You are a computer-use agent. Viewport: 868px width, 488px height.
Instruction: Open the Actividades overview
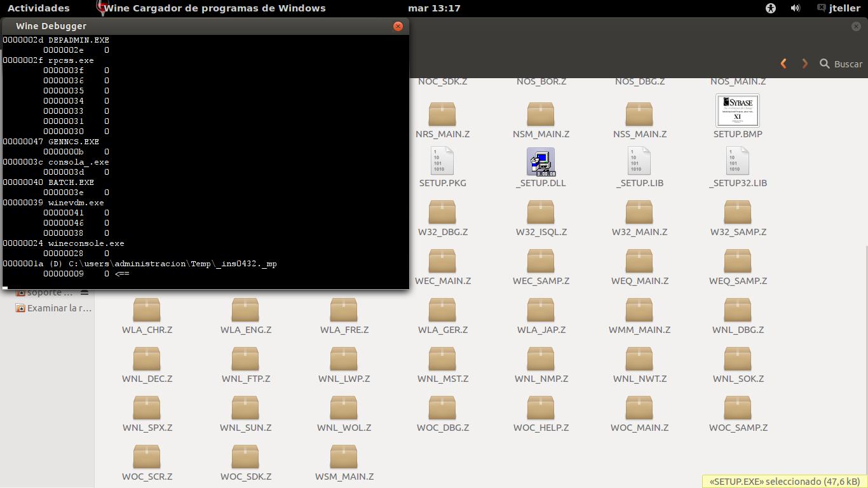tap(39, 8)
